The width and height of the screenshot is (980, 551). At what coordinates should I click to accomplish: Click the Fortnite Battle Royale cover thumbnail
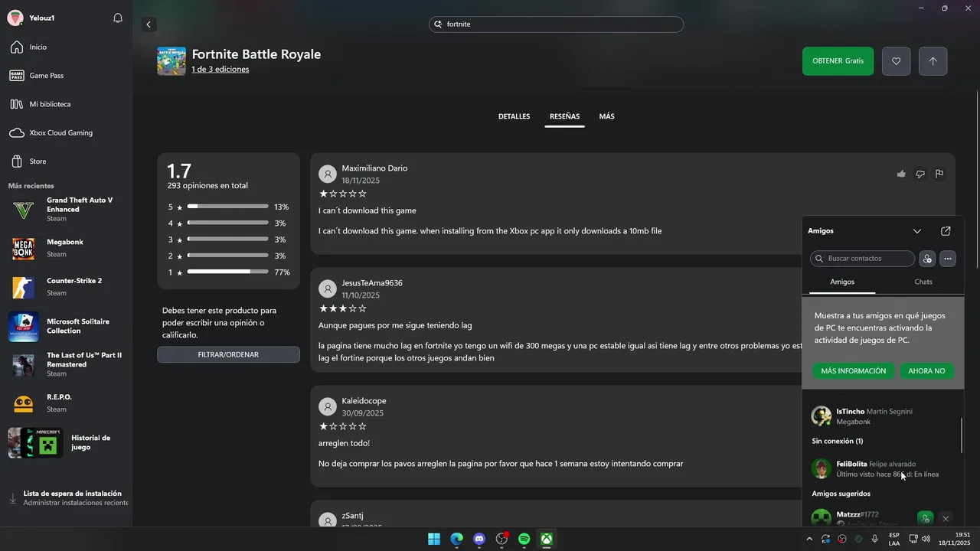click(x=171, y=61)
